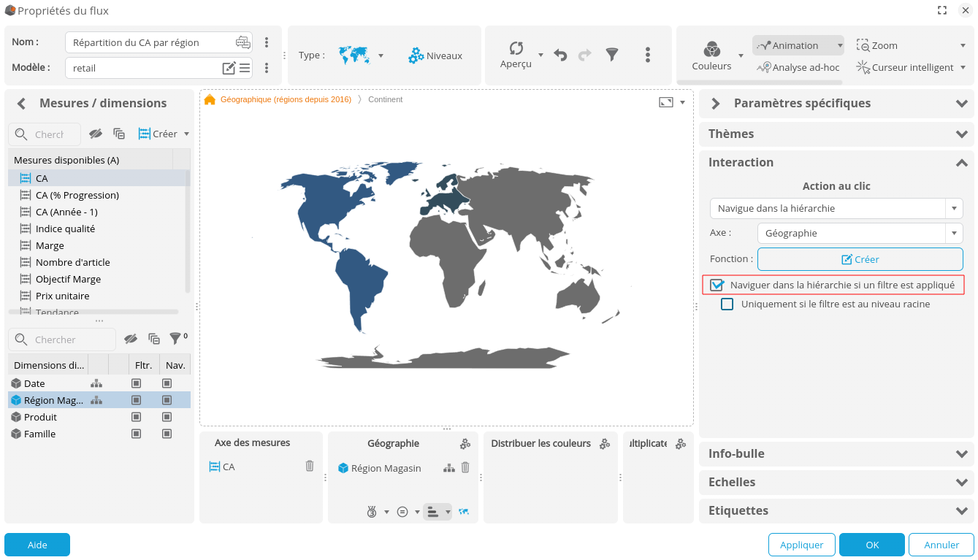Image resolution: width=978 pixels, height=560 pixels.
Task: Remove Région Magasin from Géographie axis
Action: pos(465,467)
